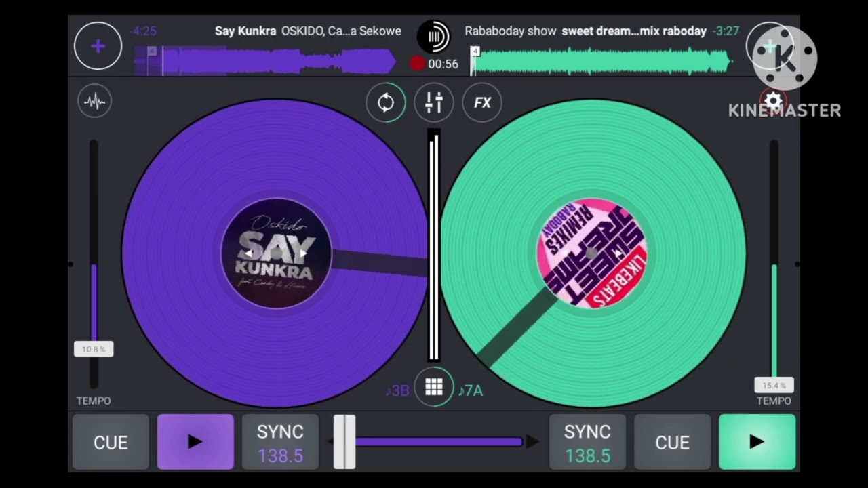Tap the right remaining time -3:27
The width and height of the screenshot is (868, 488).
coord(726,31)
